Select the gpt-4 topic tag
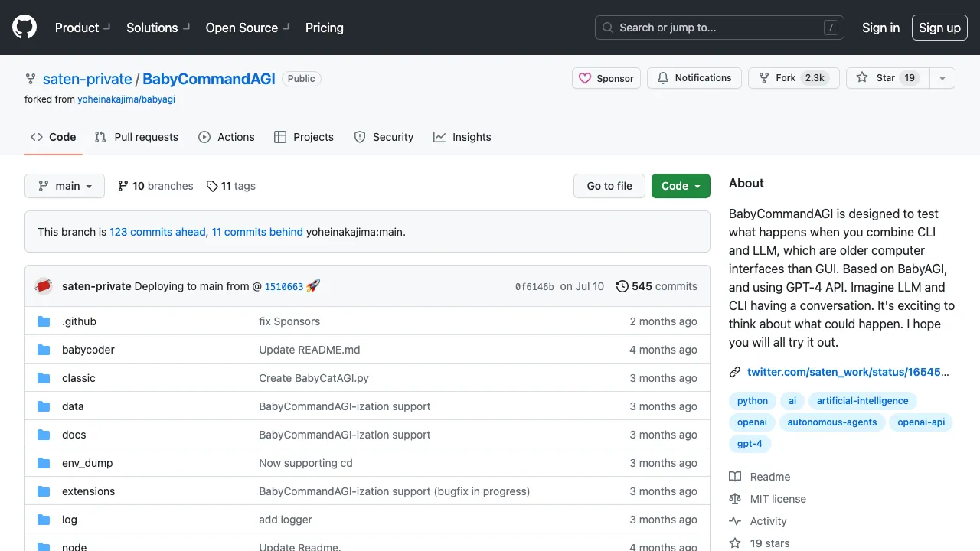The width and height of the screenshot is (980, 551). [750, 444]
